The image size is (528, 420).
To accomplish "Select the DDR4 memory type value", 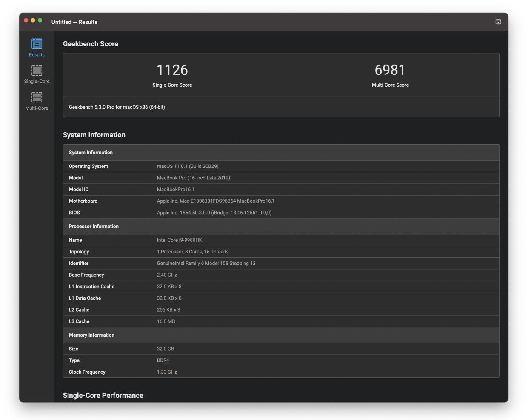I will pyautogui.click(x=163, y=360).
